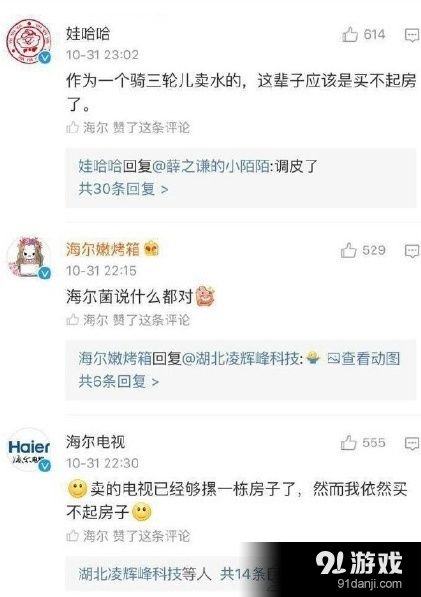Like 娃哈哈's comment with 614 likes
The height and width of the screenshot is (597, 421).
349,35
